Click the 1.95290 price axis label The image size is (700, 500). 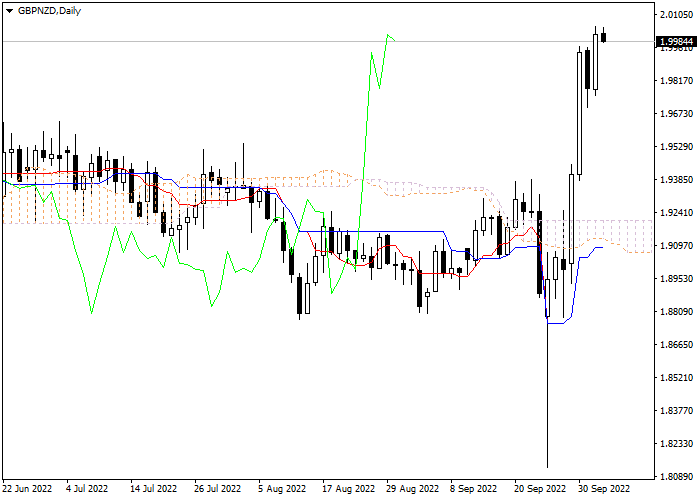coord(676,146)
